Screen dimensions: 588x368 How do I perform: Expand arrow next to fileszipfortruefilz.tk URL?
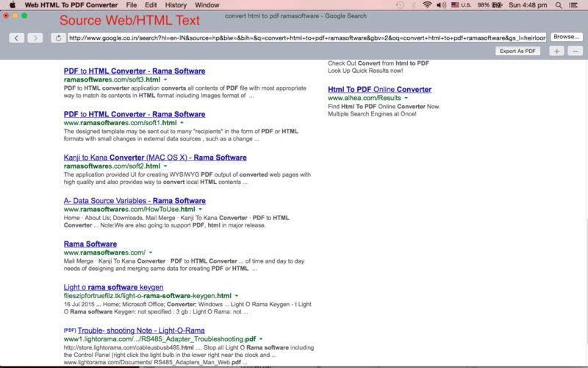237,296
